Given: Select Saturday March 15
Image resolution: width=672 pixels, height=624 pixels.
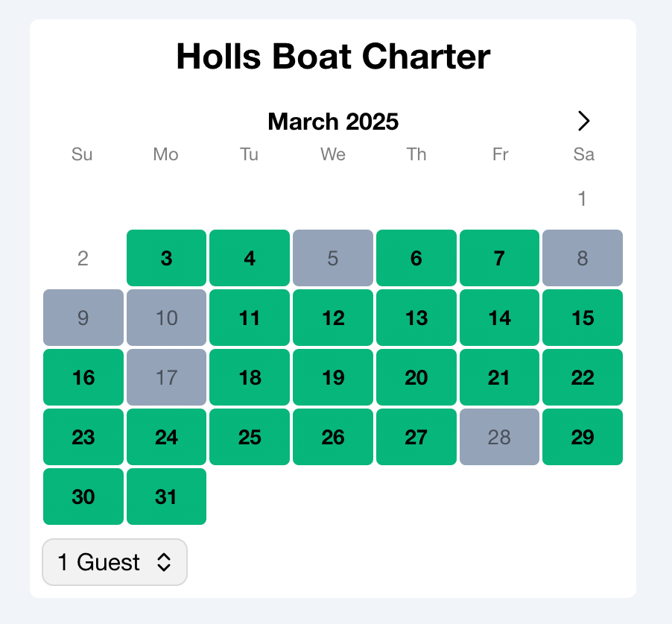Looking at the screenshot, I should [x=583, y=318].
